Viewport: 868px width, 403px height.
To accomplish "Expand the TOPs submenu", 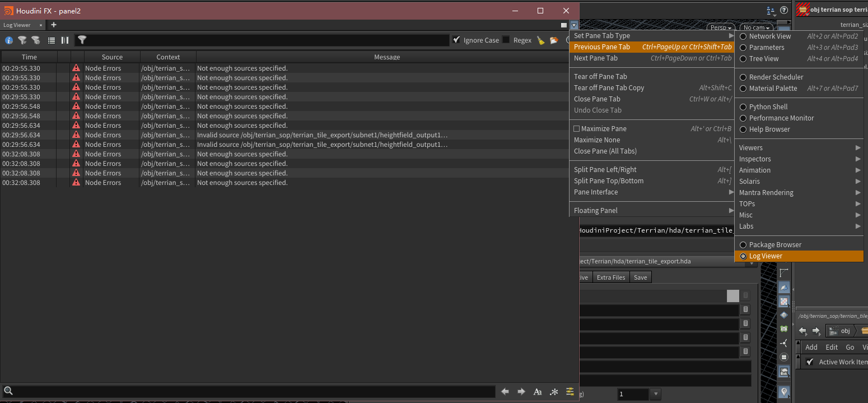I will coord(799,204).
